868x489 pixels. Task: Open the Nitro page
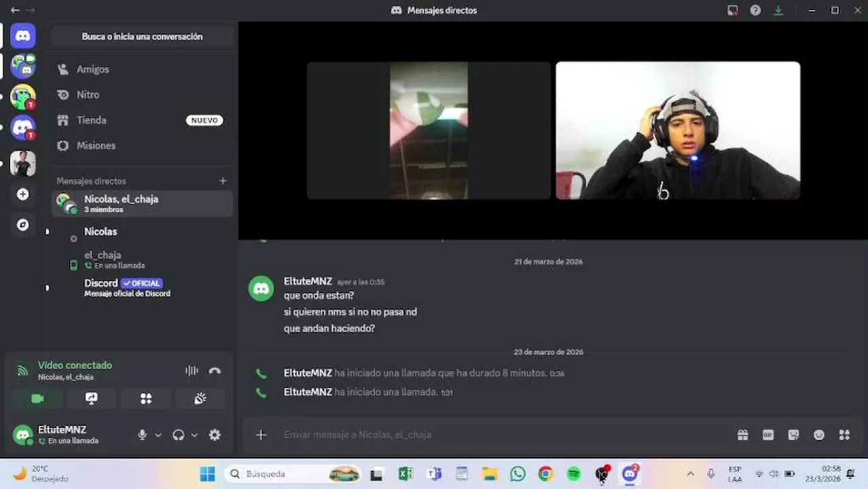pos(142,94)
